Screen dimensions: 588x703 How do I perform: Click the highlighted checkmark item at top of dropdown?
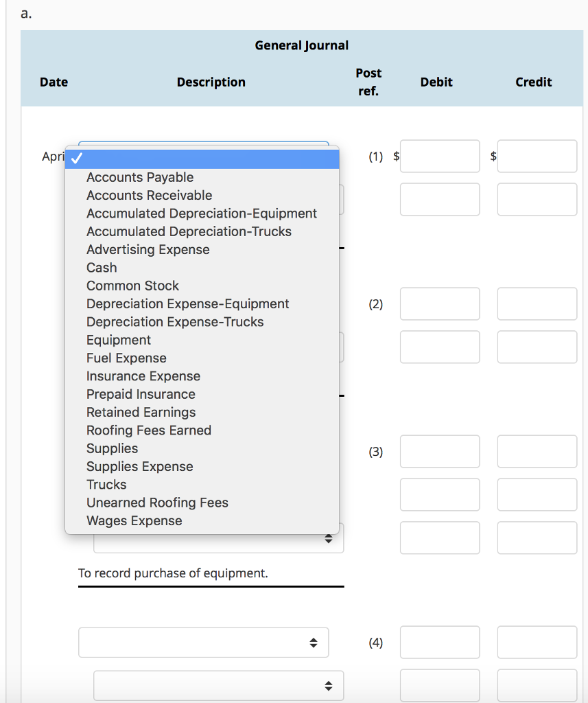(201, 157)
